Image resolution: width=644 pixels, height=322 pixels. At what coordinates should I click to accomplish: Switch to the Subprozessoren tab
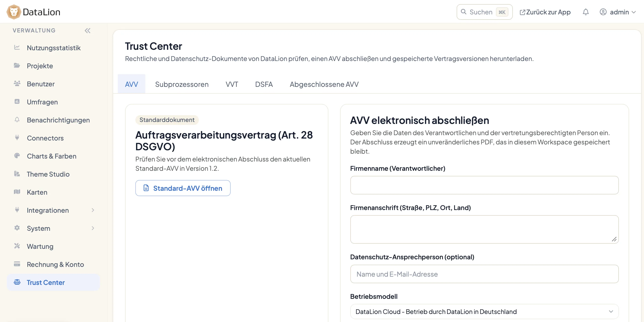coord(182,84)
